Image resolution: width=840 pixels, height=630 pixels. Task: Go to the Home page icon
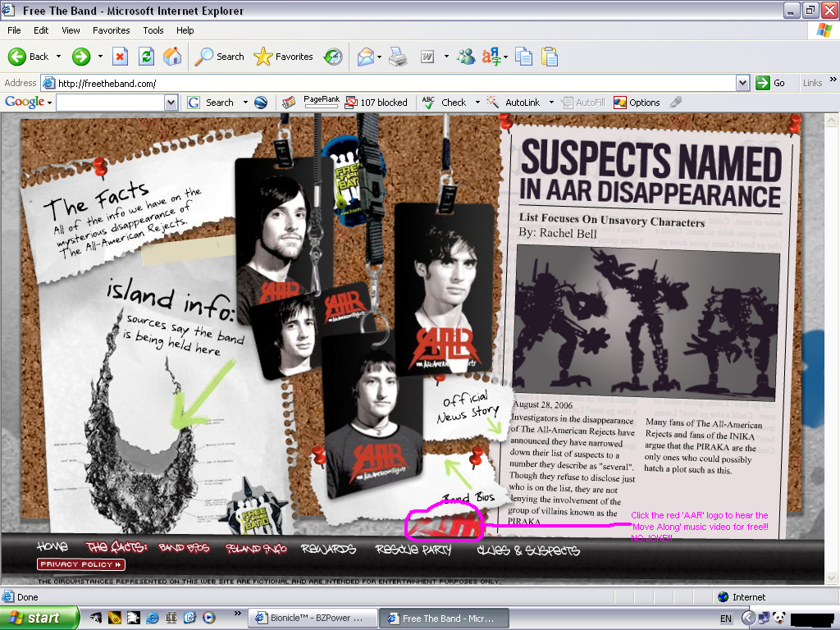(x=172, y=57)
